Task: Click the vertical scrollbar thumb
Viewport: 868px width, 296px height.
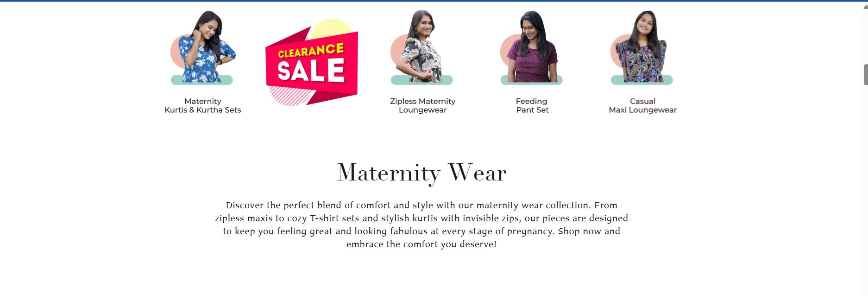Action: pos(865,75)
